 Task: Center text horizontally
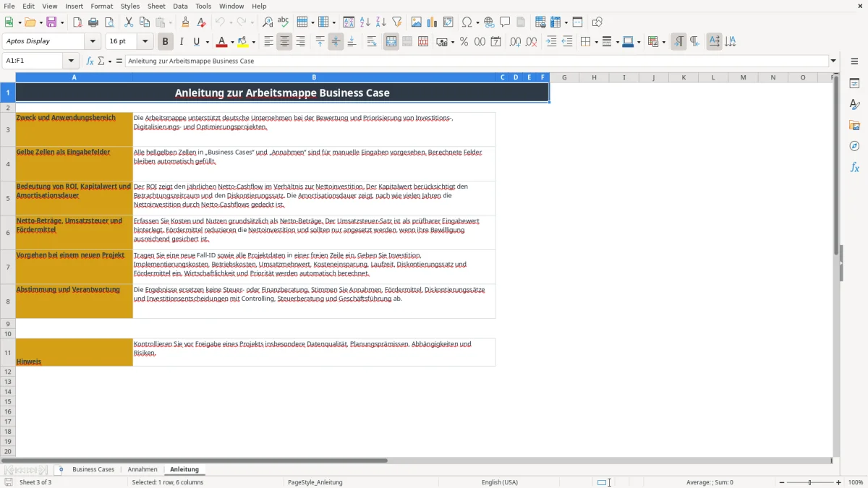coord(285,42)
